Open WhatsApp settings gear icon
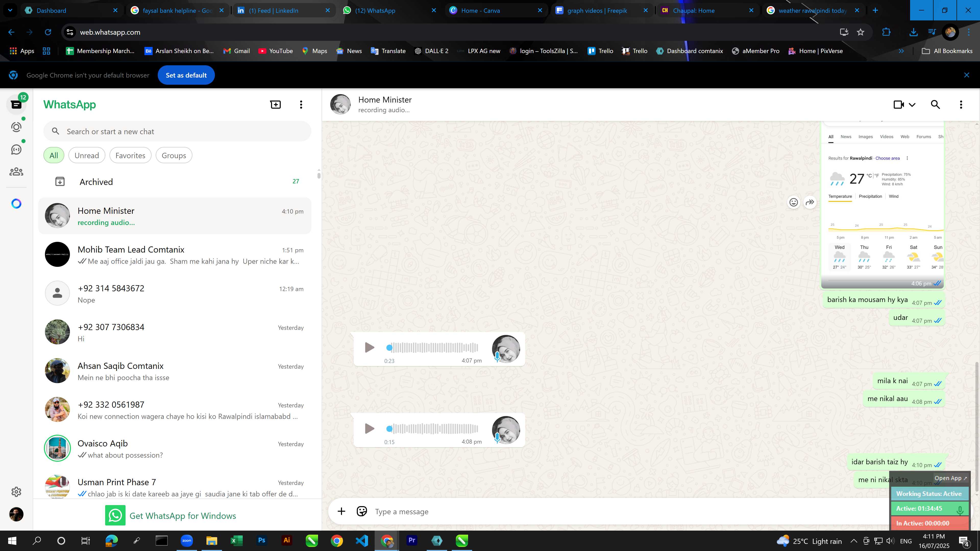 [16, 492]
